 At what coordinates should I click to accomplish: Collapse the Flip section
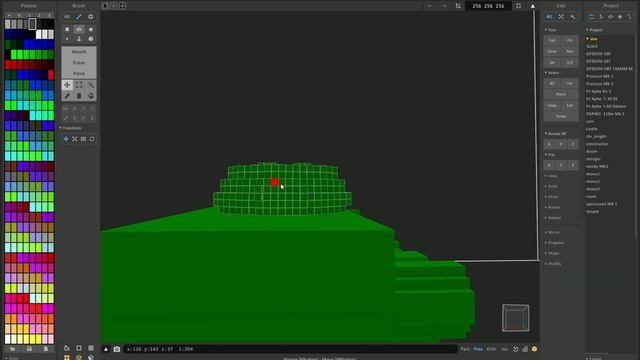[x=550, y=155]
